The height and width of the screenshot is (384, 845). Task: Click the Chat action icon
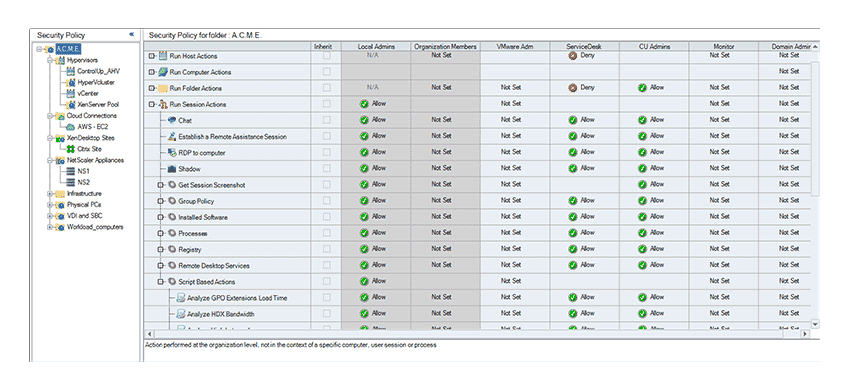(x=172, y=120)
